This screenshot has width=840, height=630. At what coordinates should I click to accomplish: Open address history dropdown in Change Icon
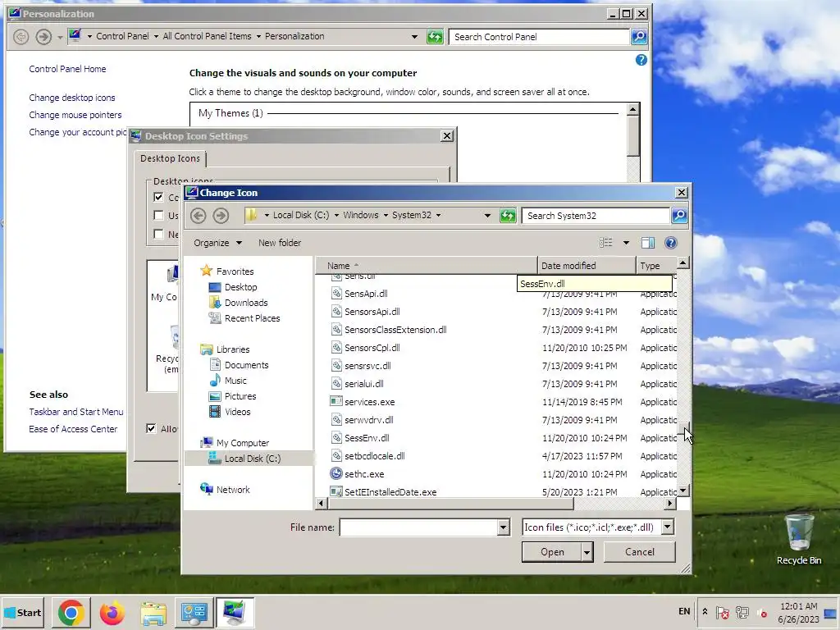click(x=487, y=216)
